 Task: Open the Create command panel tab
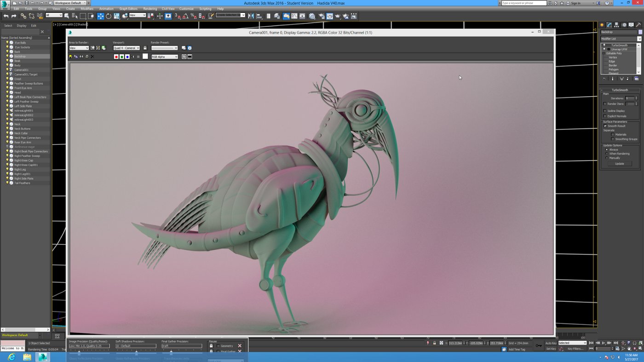(602, 25)
